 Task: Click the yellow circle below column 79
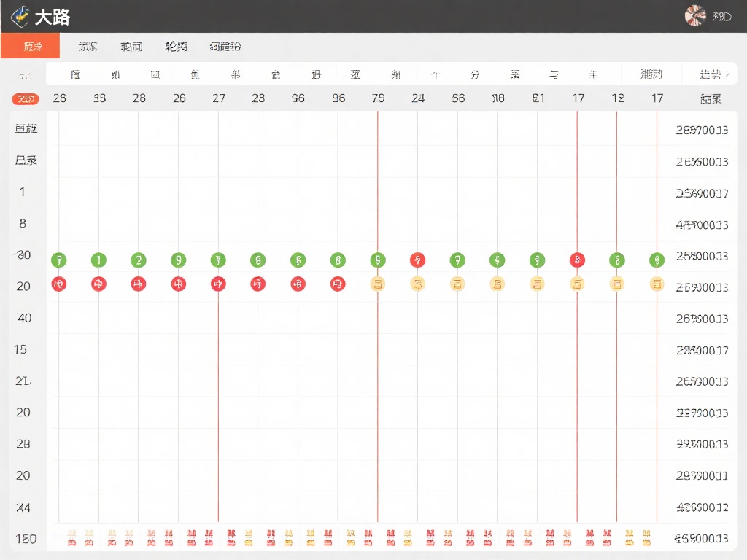pyautogui.click(x=378, y=284)
